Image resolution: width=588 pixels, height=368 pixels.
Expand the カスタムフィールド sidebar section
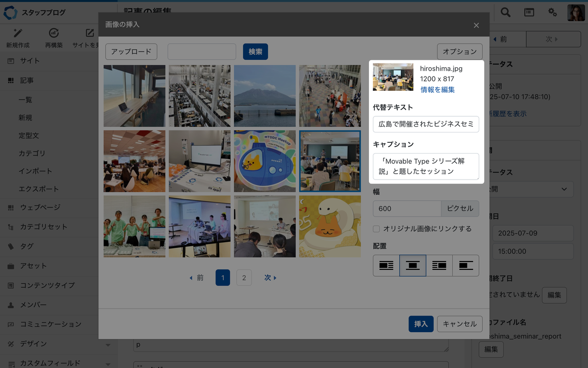[x=108, y=364]
